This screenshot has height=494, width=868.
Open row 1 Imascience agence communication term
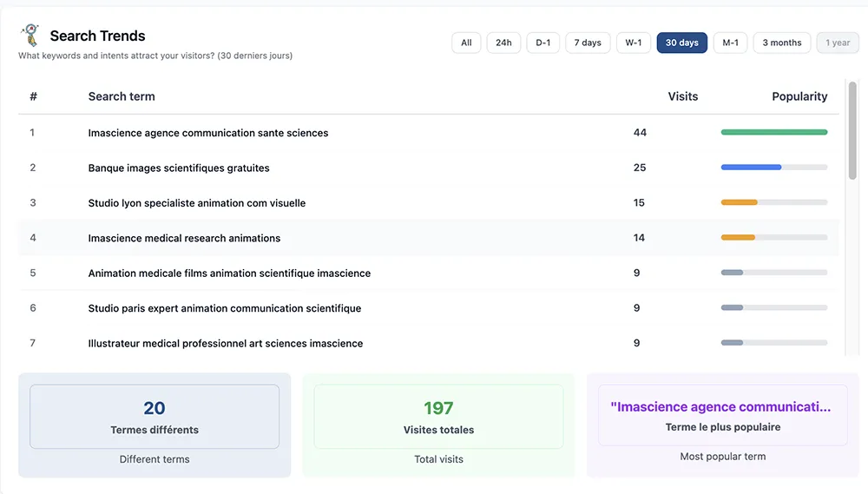pos(208,133)
